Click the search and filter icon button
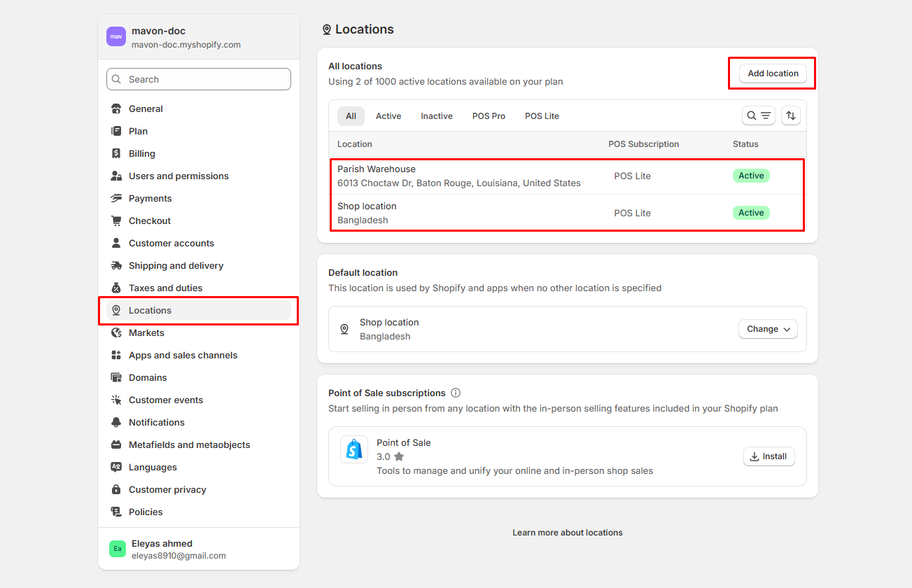This screenshot has width=912, height=588. (x=758, y=115)
